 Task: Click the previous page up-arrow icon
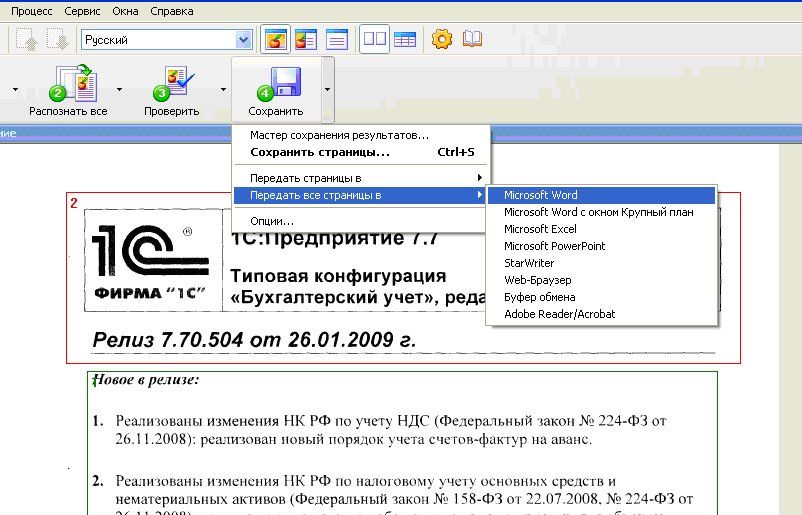[25, 40]
